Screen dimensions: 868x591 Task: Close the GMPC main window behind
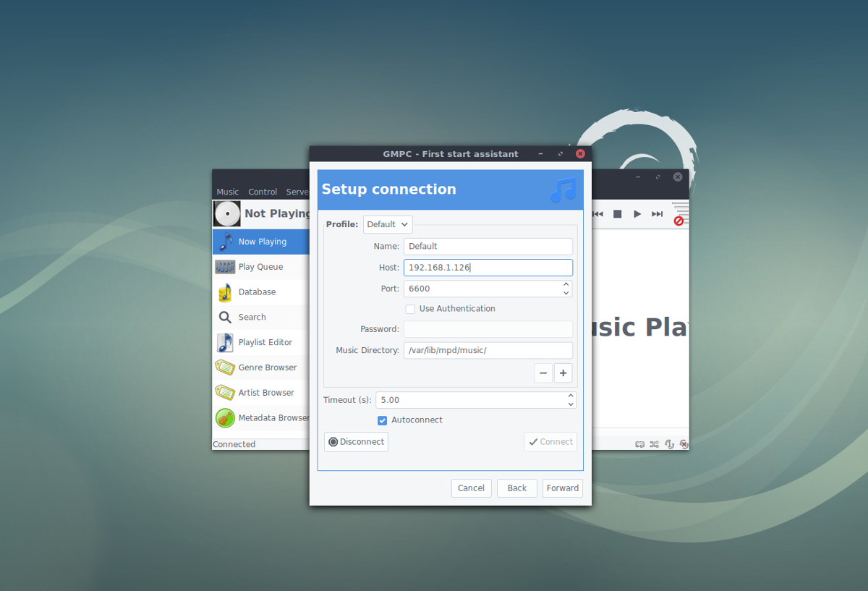coord(678,177)
